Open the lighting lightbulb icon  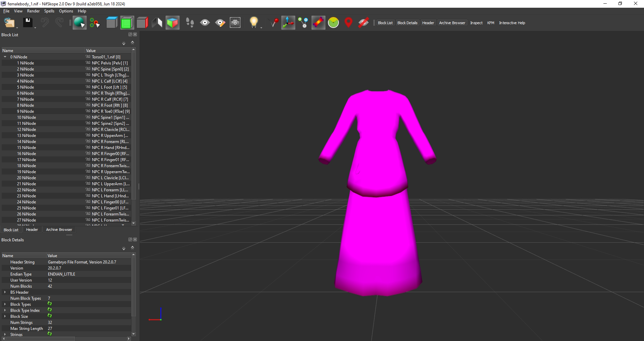click(x=254, y=23)
